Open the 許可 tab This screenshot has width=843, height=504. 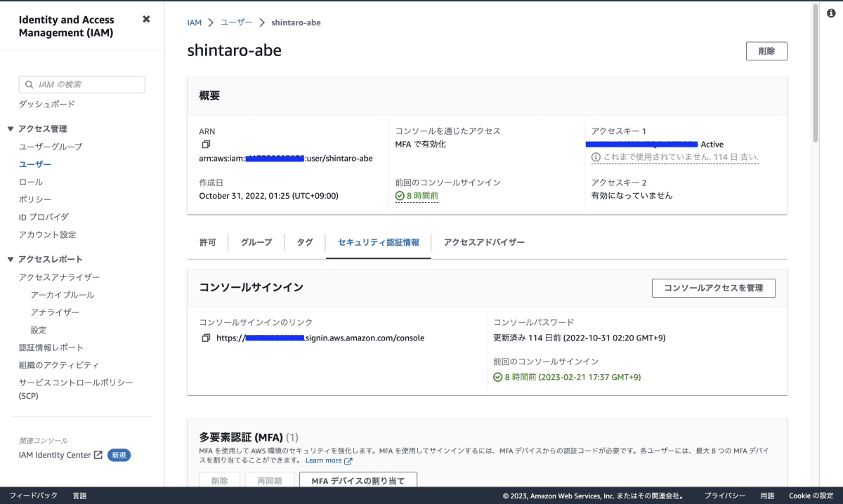tap(208, 242)
